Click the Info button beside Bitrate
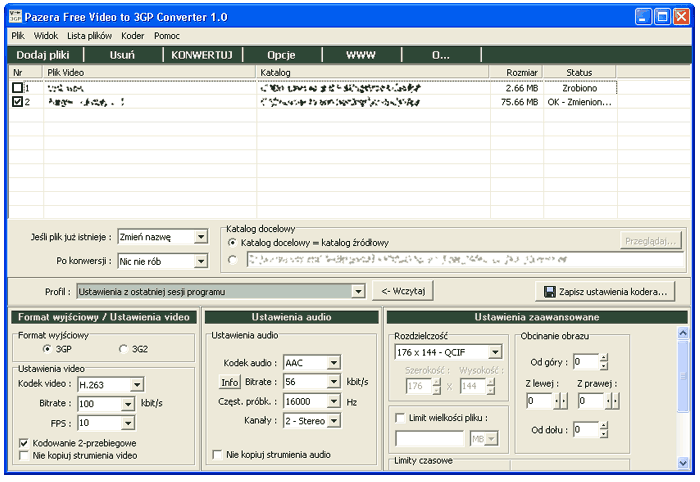 coord(230,382)
